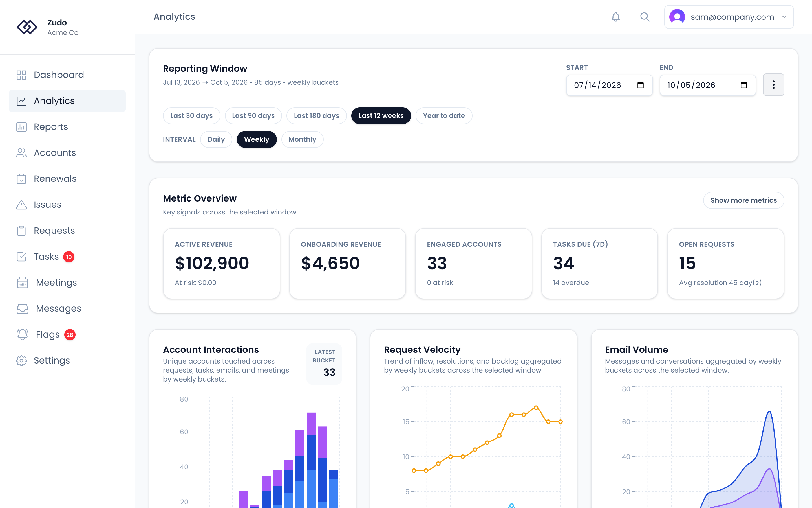Screen dimensions: 812x508
Task: Click the Email Volume chart title
Action: tap(637, 350)
